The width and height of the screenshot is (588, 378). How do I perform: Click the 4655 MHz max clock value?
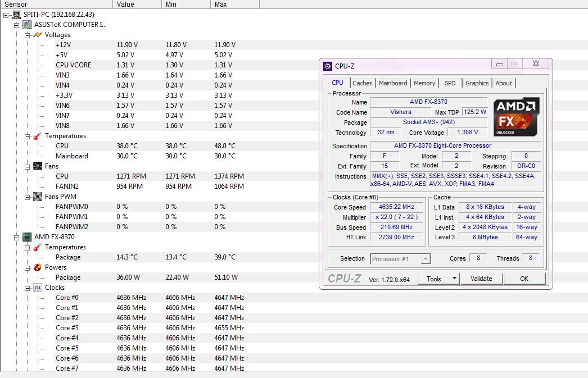click(229, 328)
